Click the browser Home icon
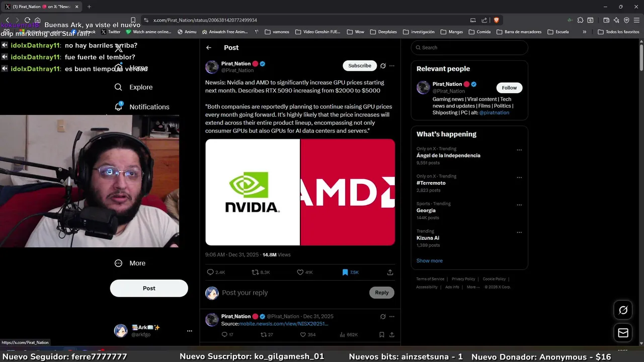This screenshot has width=644, height=362. point(37,20)
